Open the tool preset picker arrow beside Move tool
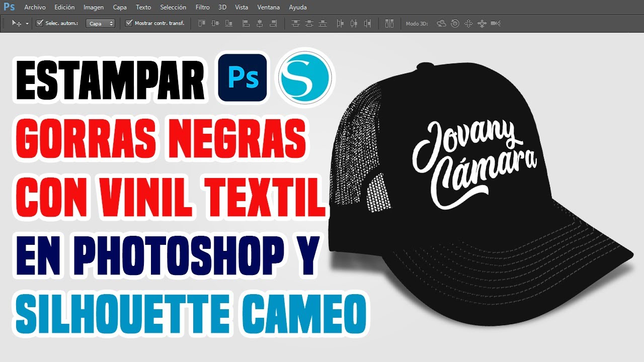This screenshot has height=362, width=644. coord(27,24)
